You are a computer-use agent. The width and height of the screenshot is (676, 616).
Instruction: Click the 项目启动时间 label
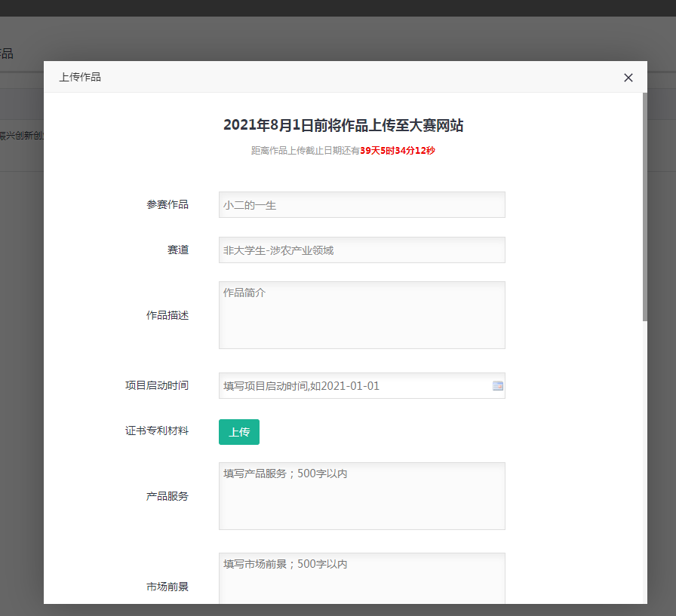coord(157,385)
